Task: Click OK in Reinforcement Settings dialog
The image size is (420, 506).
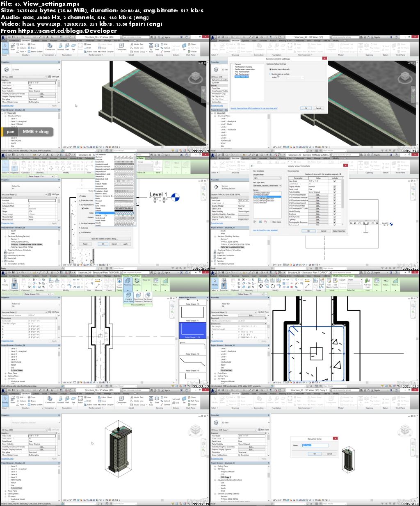Action: point(306,108)
